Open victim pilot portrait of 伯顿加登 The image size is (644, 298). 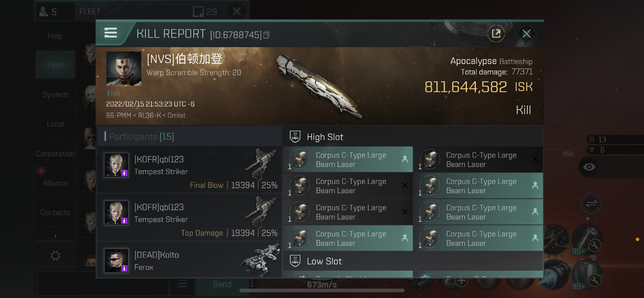tap(124, 69)
